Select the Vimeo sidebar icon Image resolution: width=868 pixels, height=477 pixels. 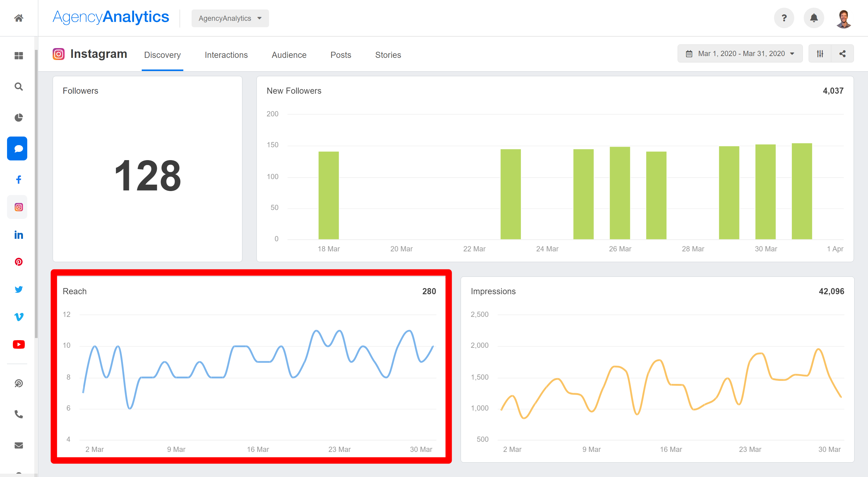19,317
